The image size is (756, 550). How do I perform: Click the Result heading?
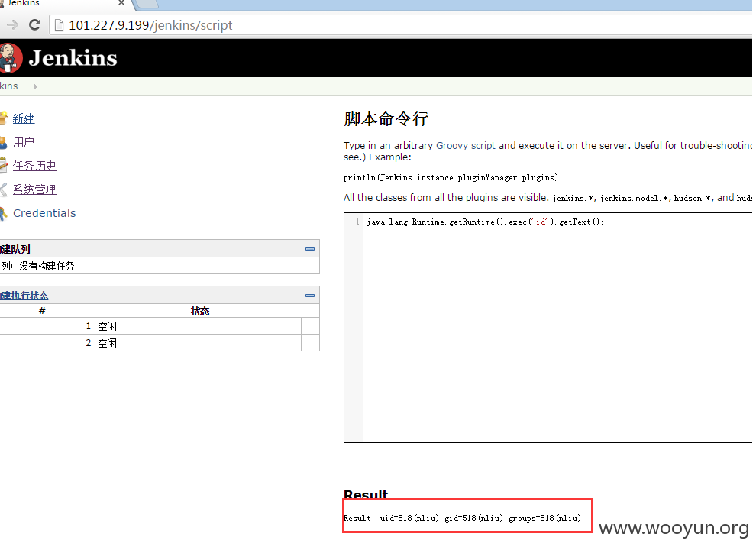[366, 494]
